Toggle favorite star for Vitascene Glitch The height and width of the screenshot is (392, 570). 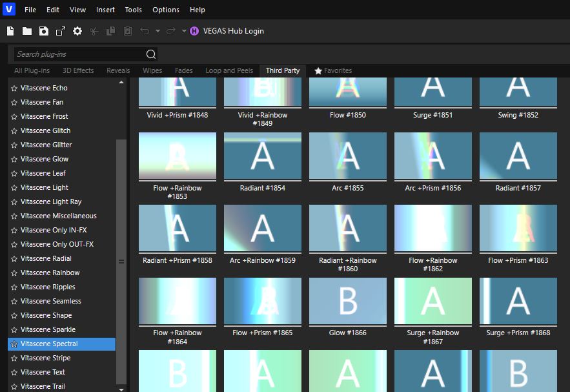[x=14, y=130]
